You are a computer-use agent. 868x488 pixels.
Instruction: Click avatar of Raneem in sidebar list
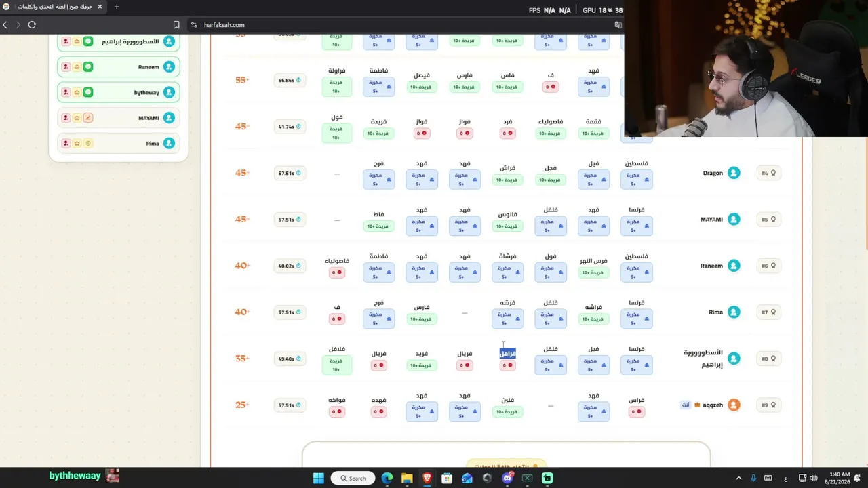tap(169, 67)
